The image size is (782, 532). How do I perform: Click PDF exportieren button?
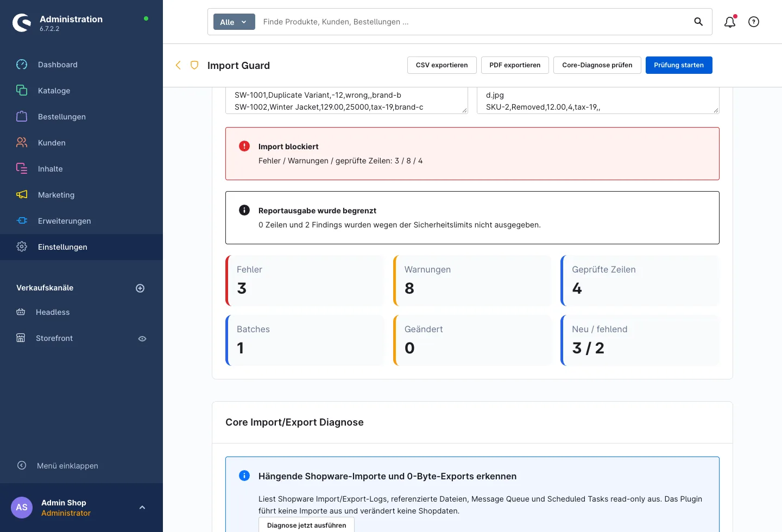coord(515,65)
